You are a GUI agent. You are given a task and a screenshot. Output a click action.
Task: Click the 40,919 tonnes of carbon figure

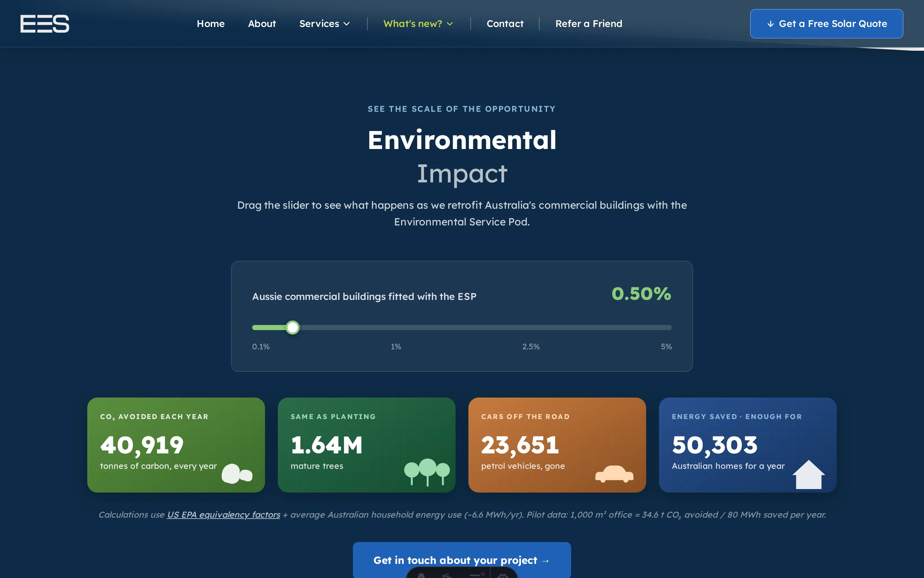click(x=142, y=445)
